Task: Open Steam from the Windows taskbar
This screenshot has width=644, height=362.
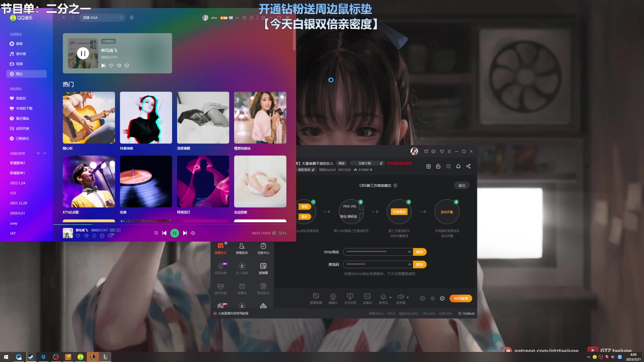Action: (31, 357)
